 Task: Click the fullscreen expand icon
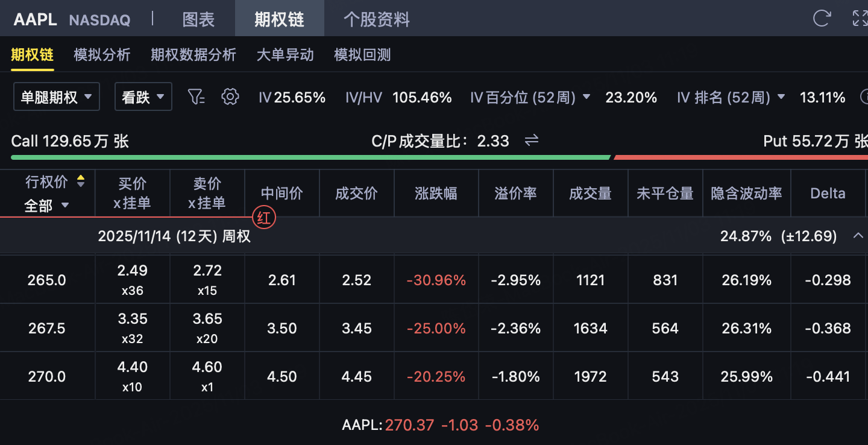coord(860,18)
